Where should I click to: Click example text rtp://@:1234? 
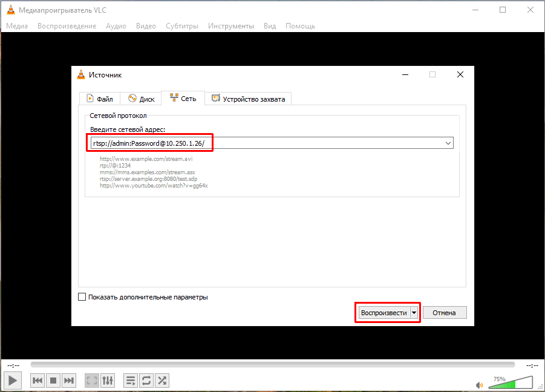click(x=115, y=166)
